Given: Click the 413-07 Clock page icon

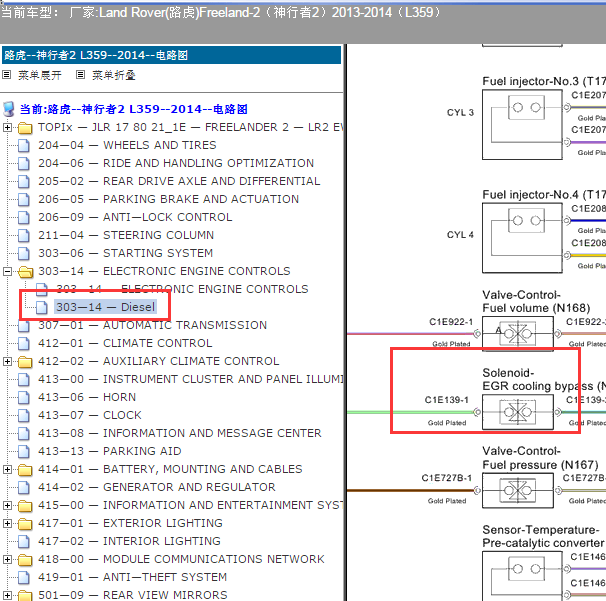Looking at the screenshot, I should [24, 415].
